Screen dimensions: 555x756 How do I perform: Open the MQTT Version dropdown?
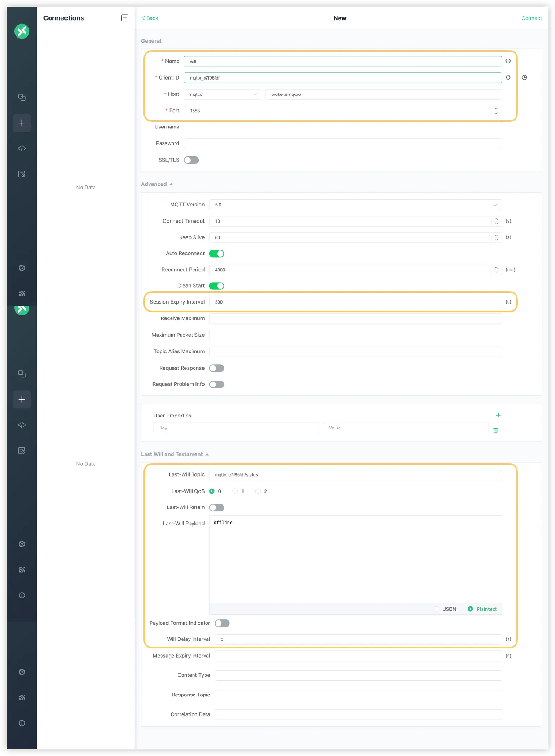355,205
